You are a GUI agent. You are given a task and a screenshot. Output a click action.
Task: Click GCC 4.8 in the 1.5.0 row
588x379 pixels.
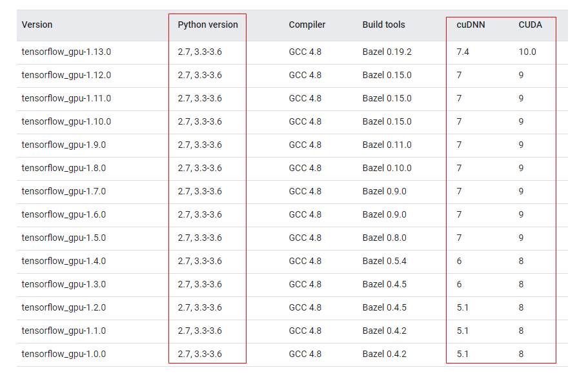(x=305, y=238)
